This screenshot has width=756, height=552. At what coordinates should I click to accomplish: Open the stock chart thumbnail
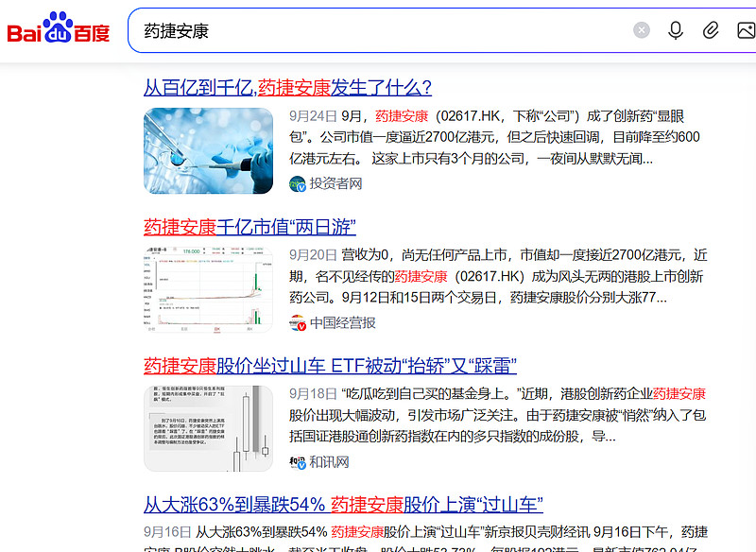point(208,289)
